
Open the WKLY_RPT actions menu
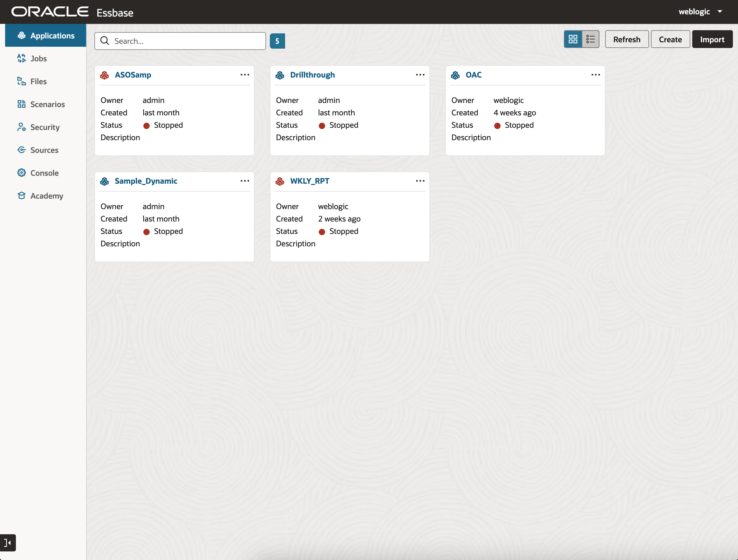(x=420, y=181)
